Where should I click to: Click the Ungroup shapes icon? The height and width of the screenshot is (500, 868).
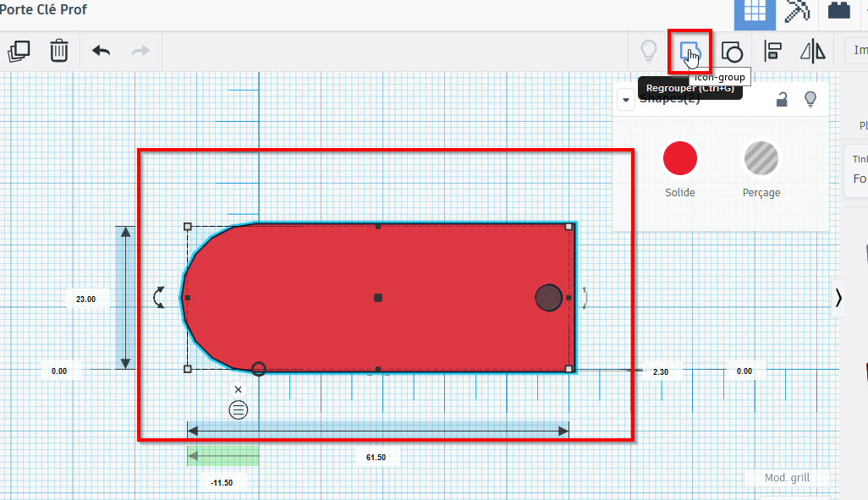732,52
